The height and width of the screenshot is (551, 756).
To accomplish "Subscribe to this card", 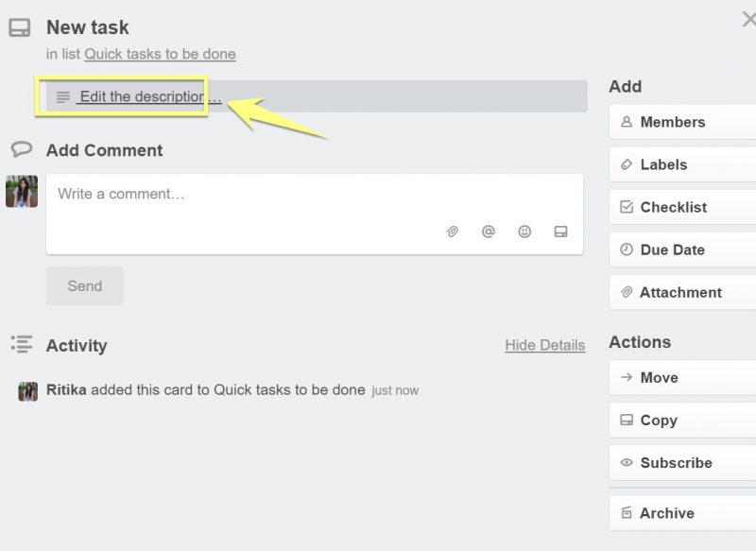I will pos(682,463).
